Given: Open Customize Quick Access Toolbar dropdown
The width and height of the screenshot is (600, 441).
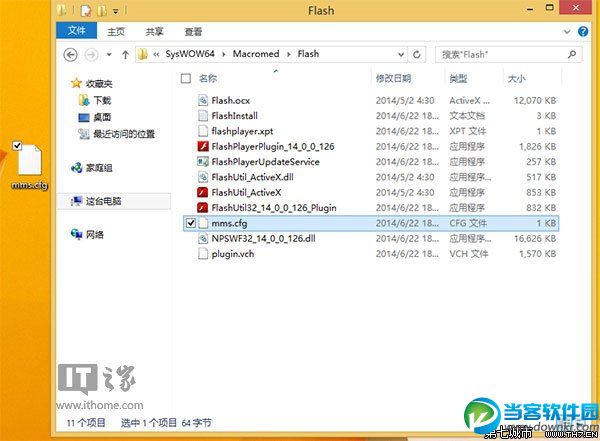Looking at the screenshot, I should point(116,11).
